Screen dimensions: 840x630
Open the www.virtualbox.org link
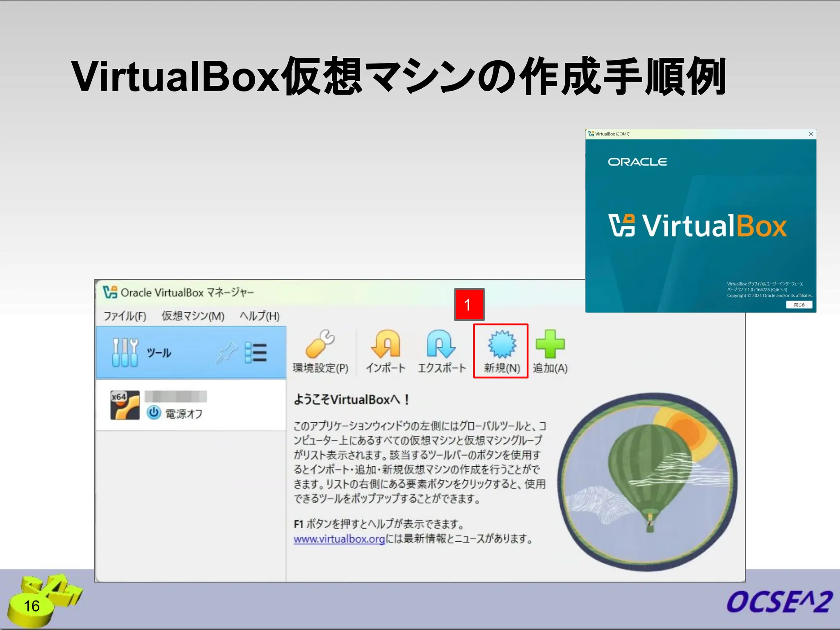[x=339, y=539]
